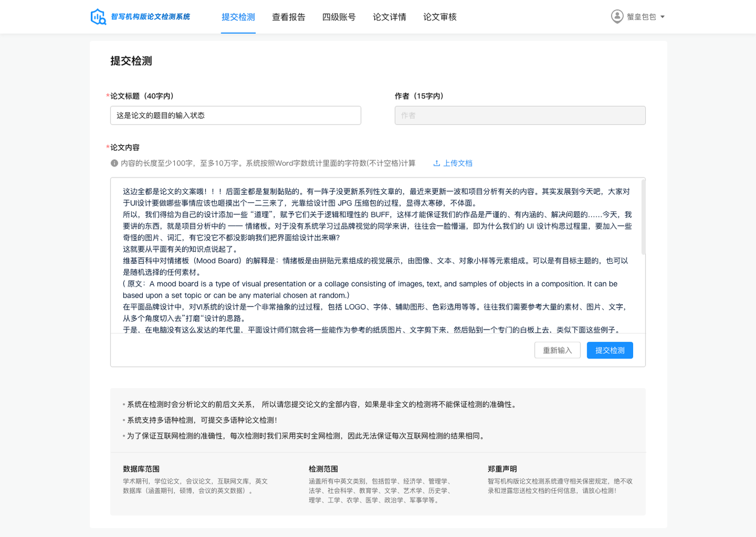
Task: Click the 数据库范围 heading
Action: 141,469
